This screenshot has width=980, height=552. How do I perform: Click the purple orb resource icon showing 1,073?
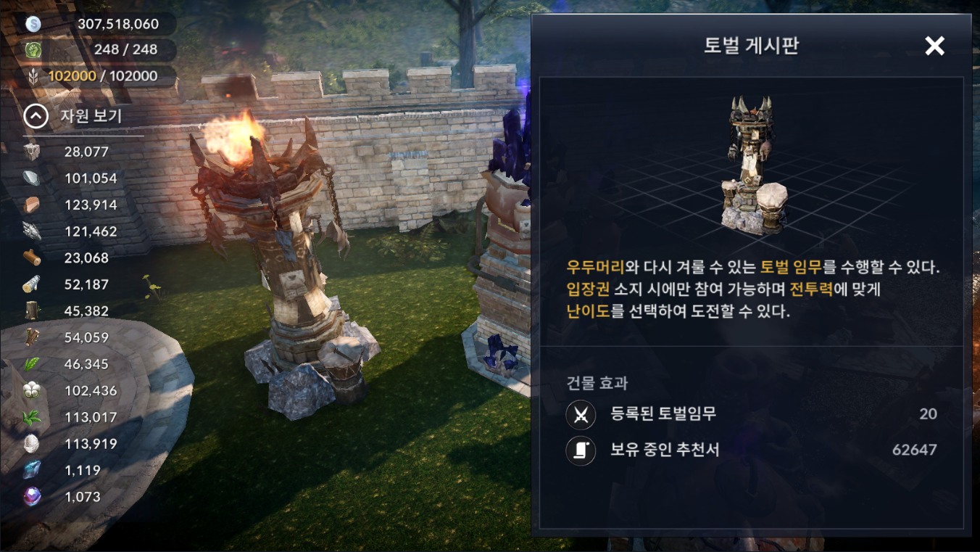click(32, 497)
